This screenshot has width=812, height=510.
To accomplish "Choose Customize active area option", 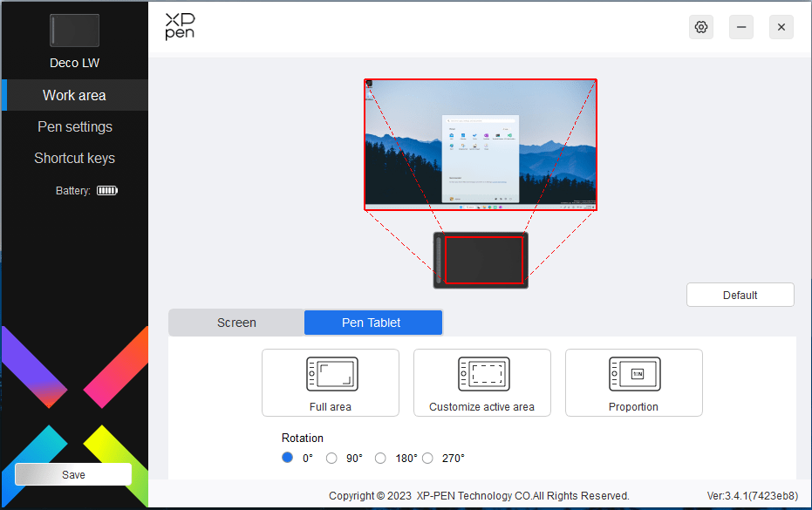I will tap(482, 383).
